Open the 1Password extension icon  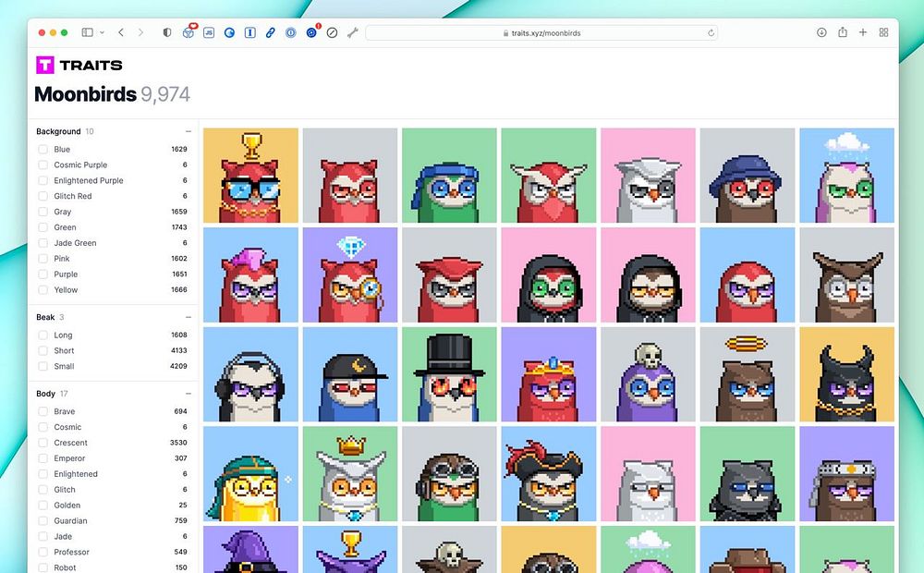coord(290,32)
